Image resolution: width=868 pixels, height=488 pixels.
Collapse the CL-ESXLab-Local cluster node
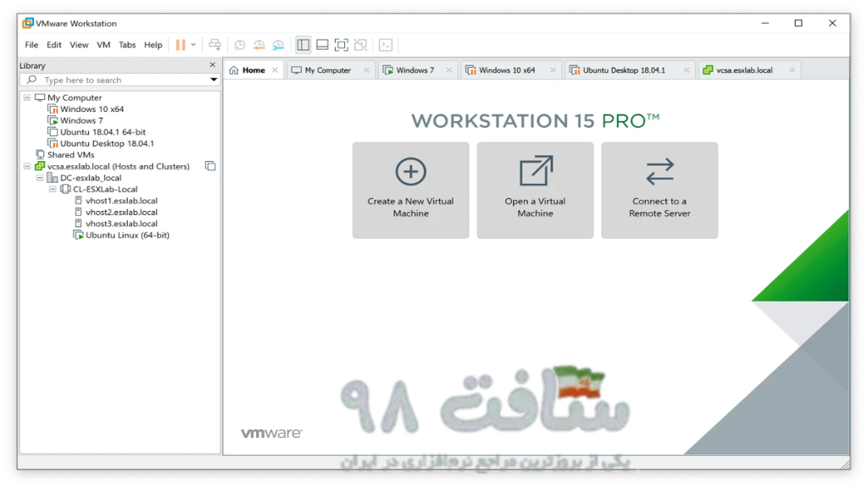pyautogui.click(x=53, y=189)
